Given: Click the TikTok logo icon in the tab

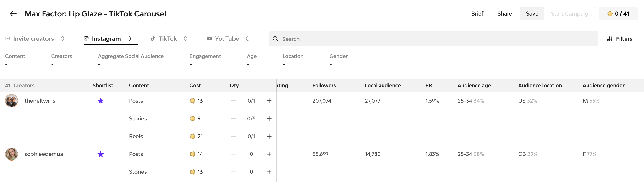Looking at the screenshot, I should 153,38.
